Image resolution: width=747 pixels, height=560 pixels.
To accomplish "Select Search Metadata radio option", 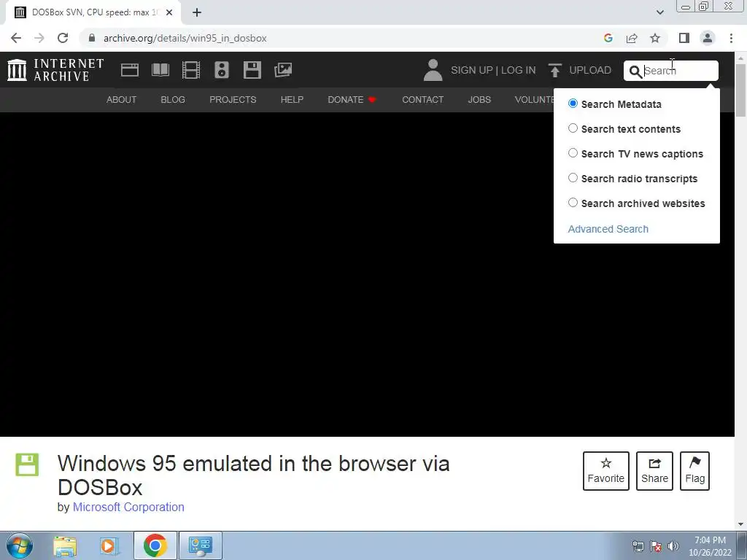I will coord(573,104).
